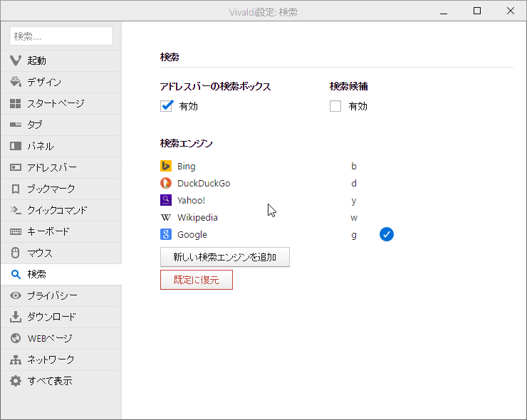Click the Google blue icon

click(166, 234)
